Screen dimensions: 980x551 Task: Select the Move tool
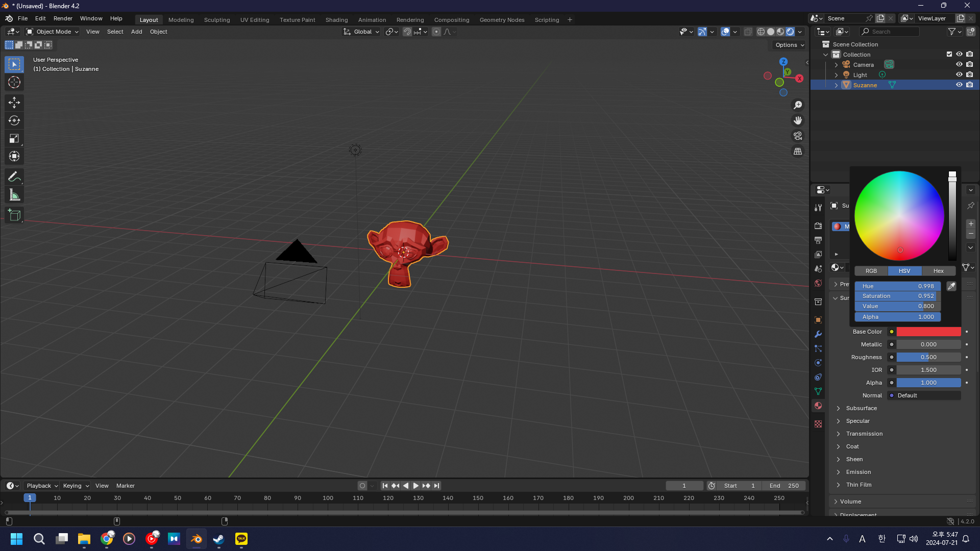14,103
